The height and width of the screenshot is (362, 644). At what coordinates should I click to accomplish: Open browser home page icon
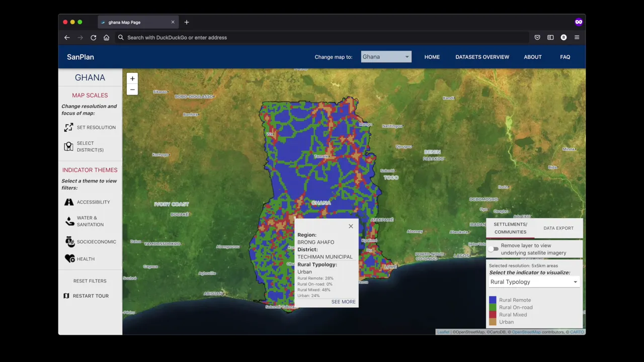pyautogui.click(x=106, y=37)
